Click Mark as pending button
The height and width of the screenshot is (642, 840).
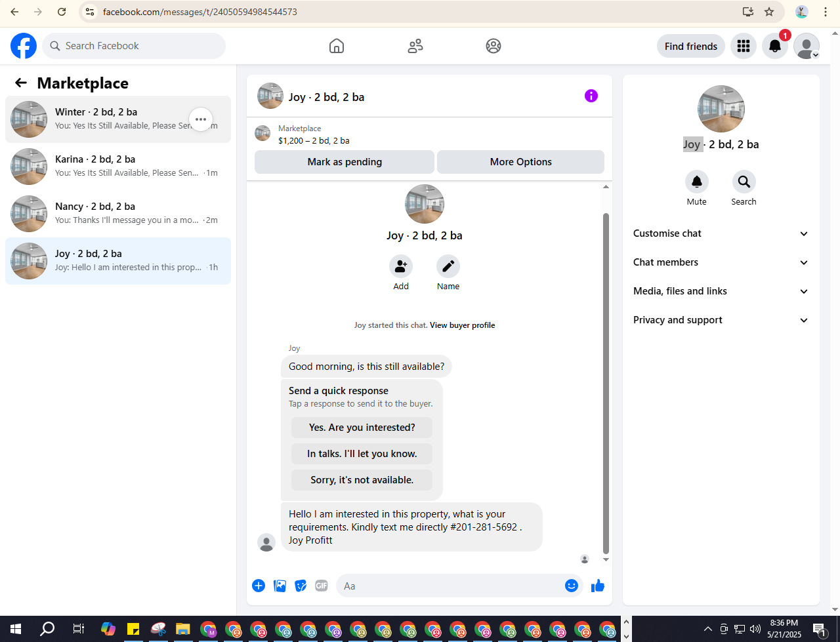pyautogui.click(x=345, y=162)
